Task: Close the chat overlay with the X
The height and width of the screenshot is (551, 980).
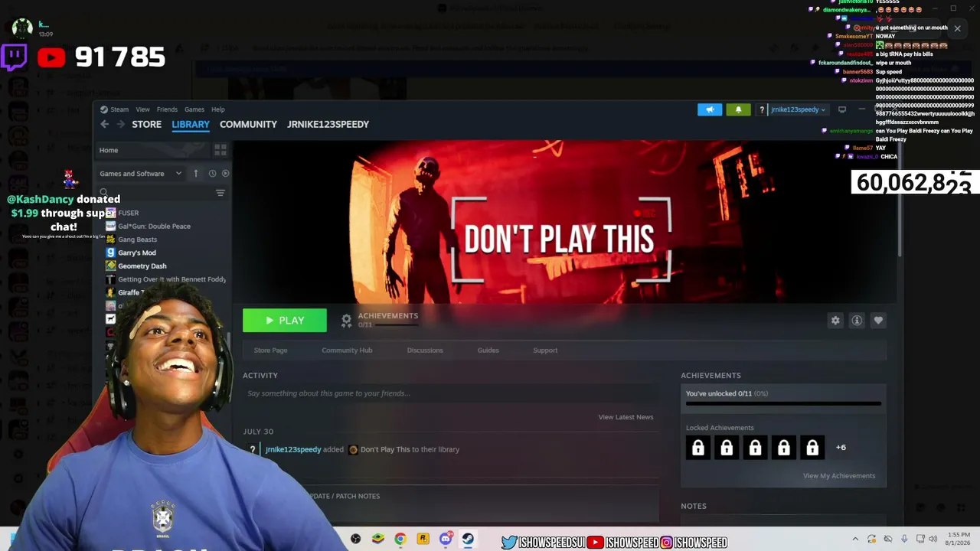Action: pyautogui.click(x=957, y=28)
